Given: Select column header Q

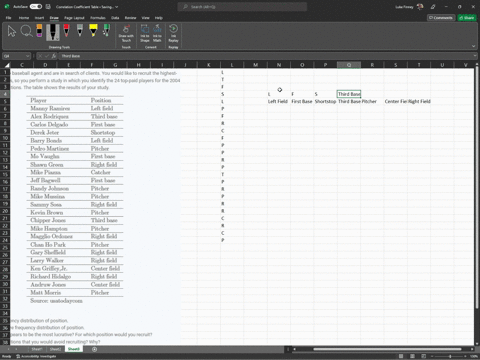Looking at the screenshot, I should click(x=349, y=65).
